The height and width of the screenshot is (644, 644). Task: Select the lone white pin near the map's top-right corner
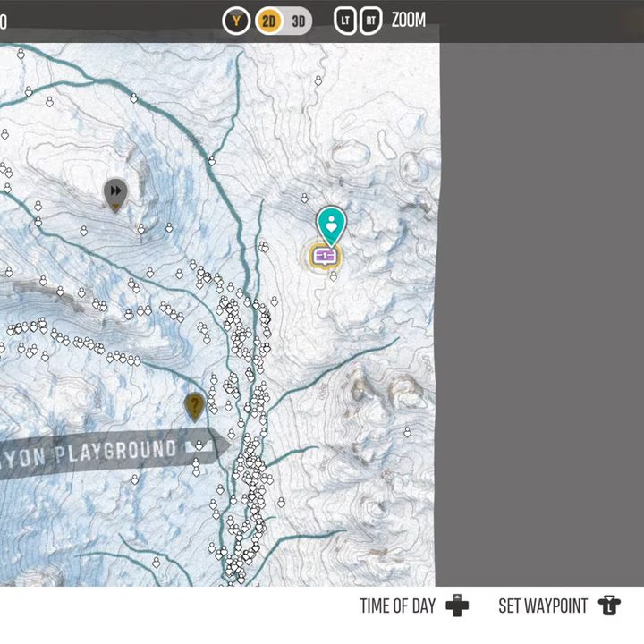point(318,80)
